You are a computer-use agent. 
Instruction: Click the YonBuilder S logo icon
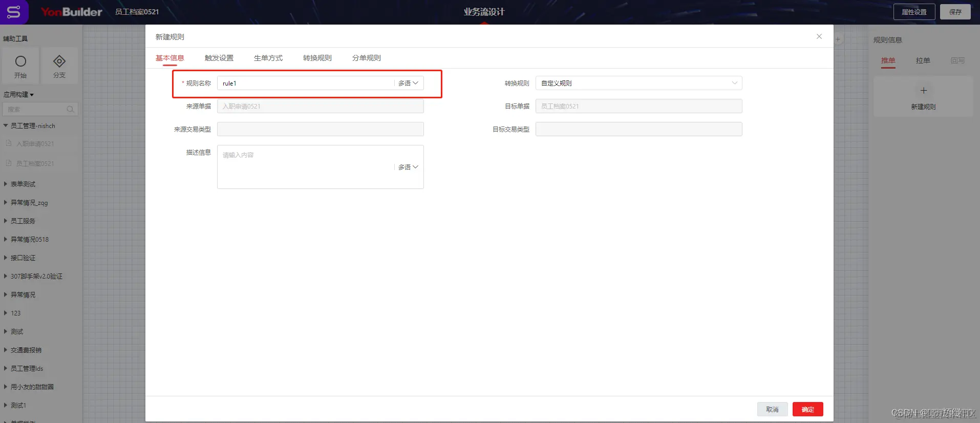(14, 12)
